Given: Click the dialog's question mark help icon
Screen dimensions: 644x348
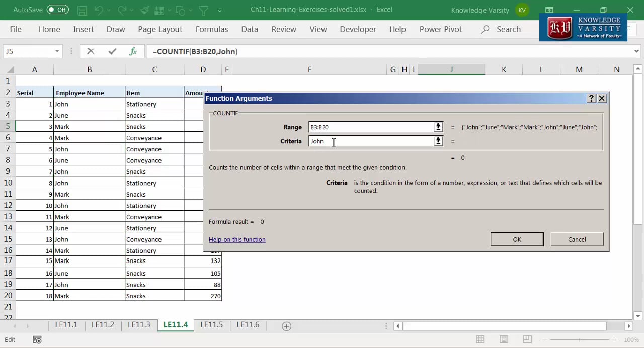Looking at the screenshot, I should point(591,98).
